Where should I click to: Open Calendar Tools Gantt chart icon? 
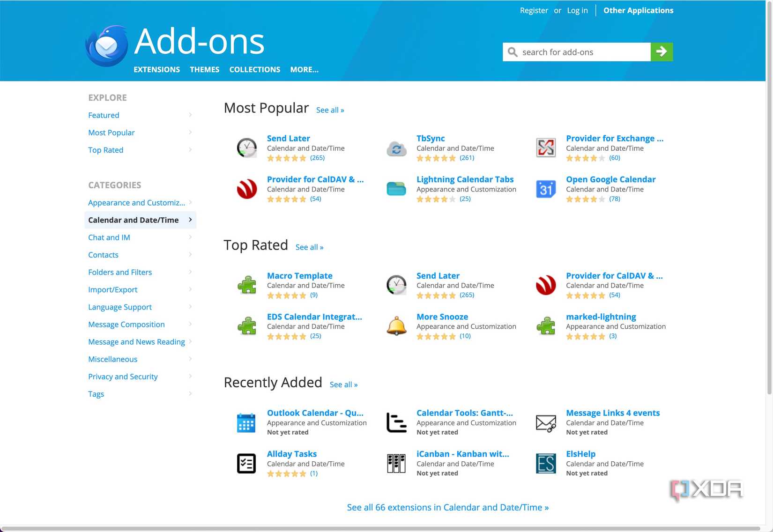396,422
